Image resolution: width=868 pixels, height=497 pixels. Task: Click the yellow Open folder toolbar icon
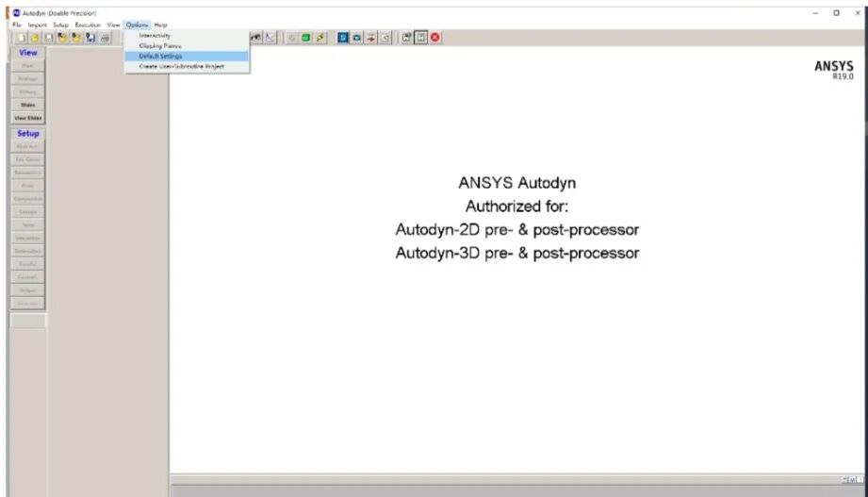34,38
